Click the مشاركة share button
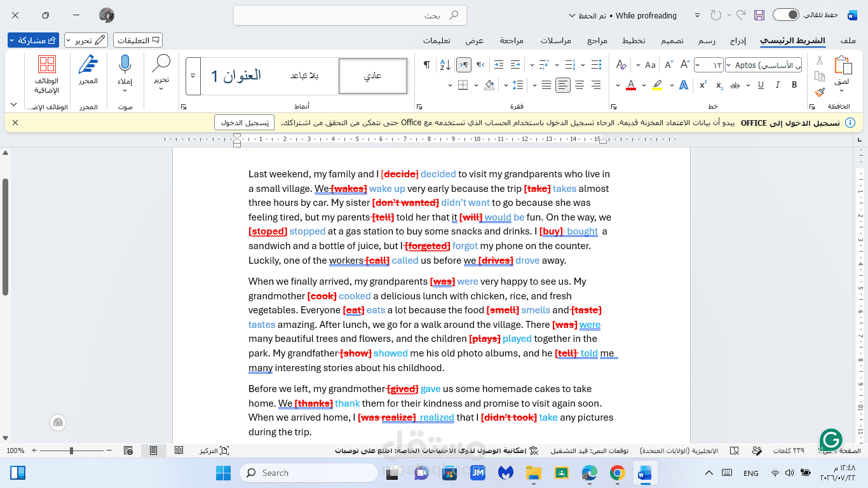This screenshot has height=488, width=868. pos(33,40)
